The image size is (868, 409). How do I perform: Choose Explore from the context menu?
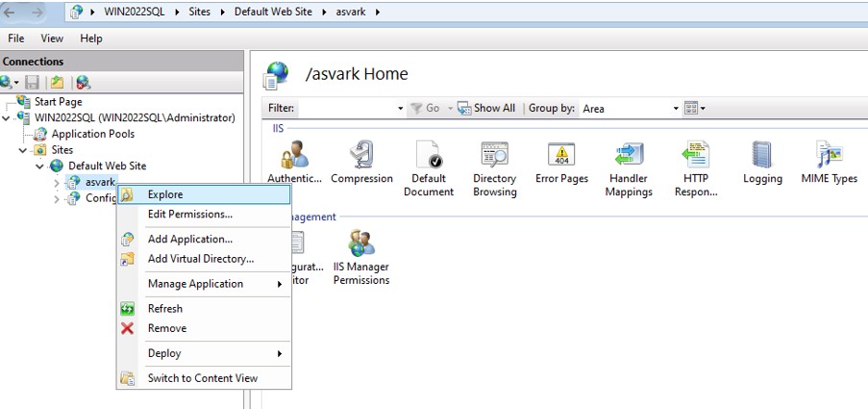tap(164, 194)
